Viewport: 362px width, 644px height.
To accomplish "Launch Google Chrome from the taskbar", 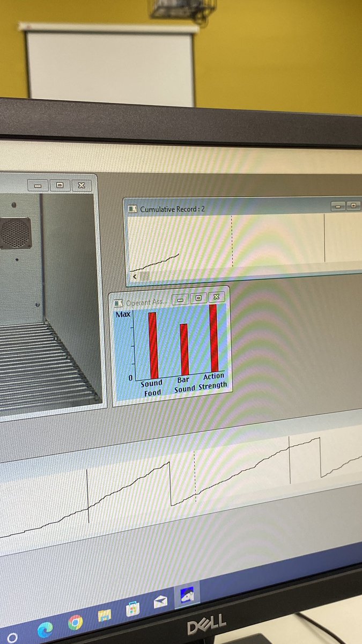I will click(75, 623).
